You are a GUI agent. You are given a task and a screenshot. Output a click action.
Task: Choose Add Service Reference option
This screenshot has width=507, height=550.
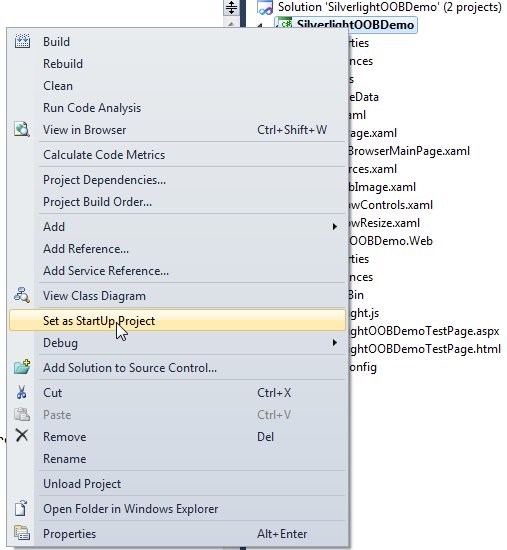pos(106,270)
